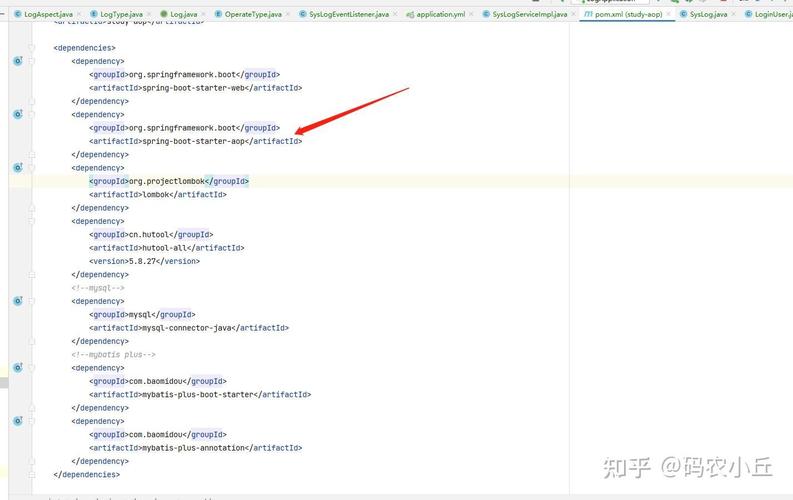Click the gutter icon beside mybatis-plus-boot-starter dependency
The width and height of the screenshot is (793, 500).
(x=18, y=368)
